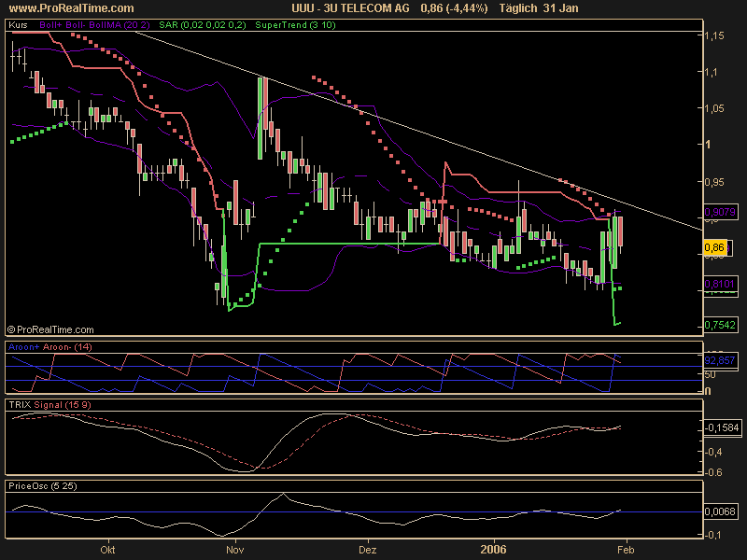The height and width of the screenshot is (560, 747).
Task: Click the 92,857 Aroon value box
Action: click(720, 360)
